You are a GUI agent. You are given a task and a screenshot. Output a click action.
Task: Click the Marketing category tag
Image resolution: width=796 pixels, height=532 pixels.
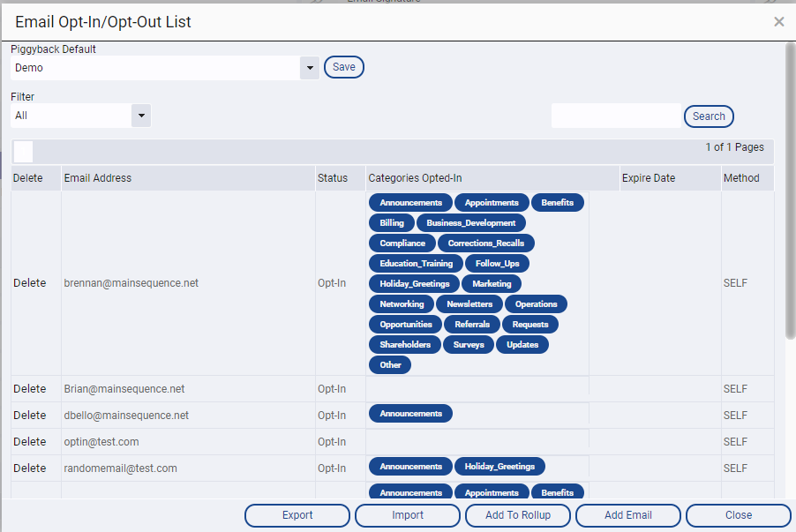click(492, 284)
